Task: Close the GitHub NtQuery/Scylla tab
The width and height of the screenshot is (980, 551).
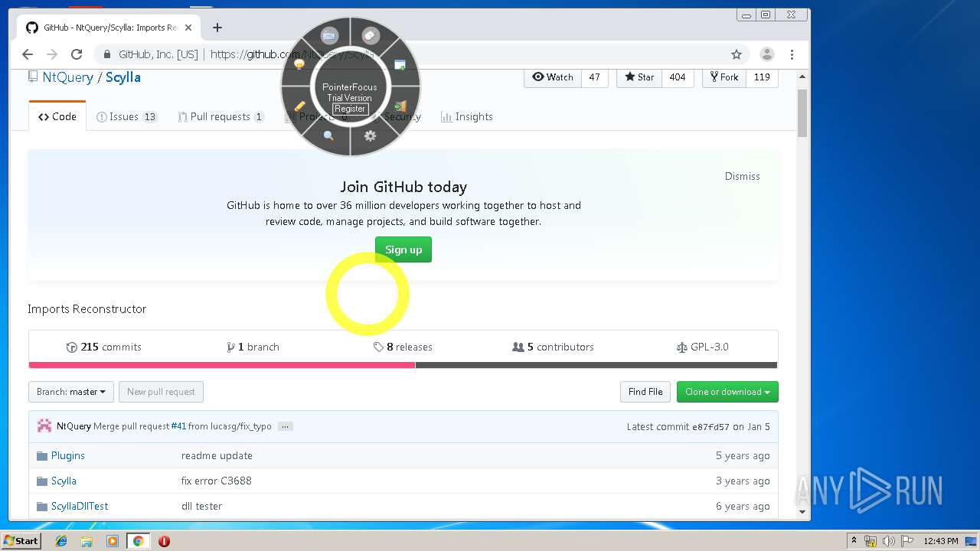Action: click(188, 28)
